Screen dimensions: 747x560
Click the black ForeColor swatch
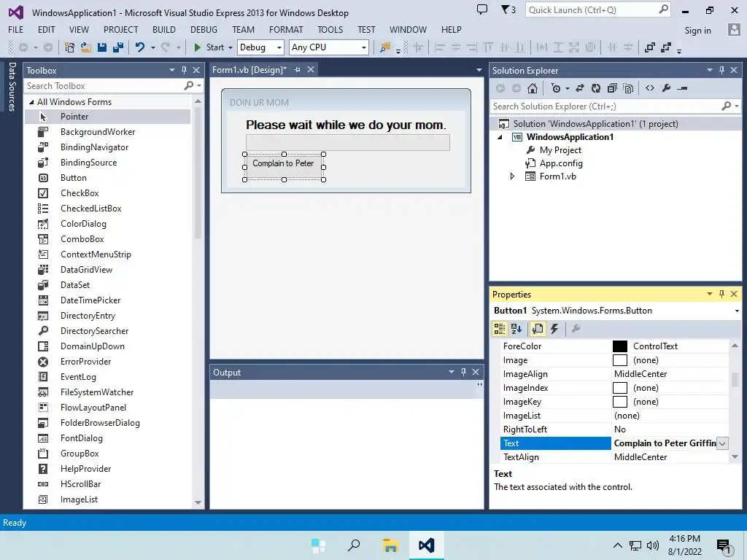(x=620, y=346)
